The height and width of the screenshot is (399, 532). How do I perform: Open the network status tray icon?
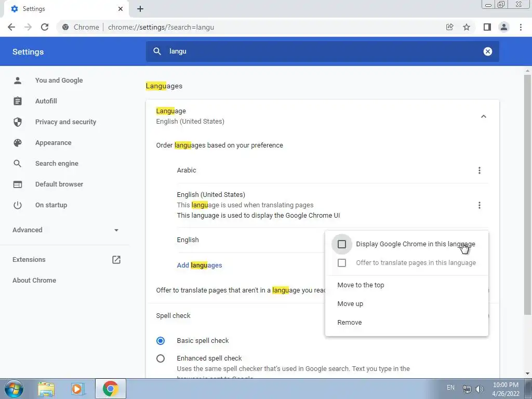click(x=467, y=389)
